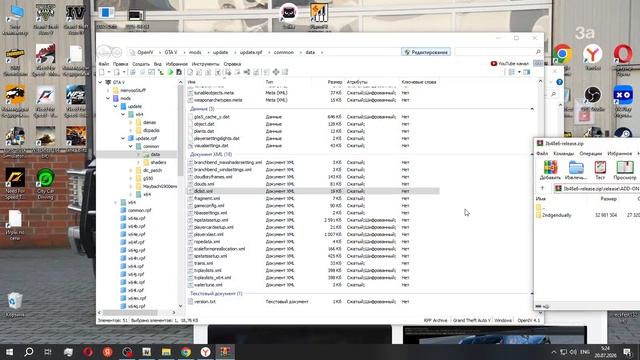Collapse the update.rpf tree node
This screenshot has width=640, height=360.
(x=123, y=138)
